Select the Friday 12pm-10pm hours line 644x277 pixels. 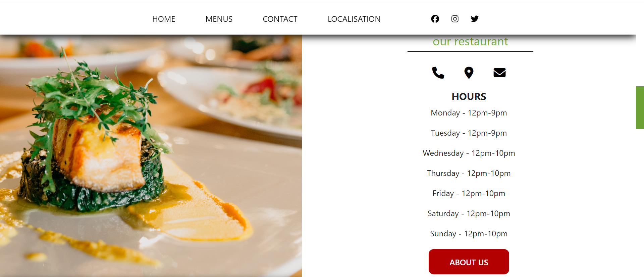(x=469, y=193)
